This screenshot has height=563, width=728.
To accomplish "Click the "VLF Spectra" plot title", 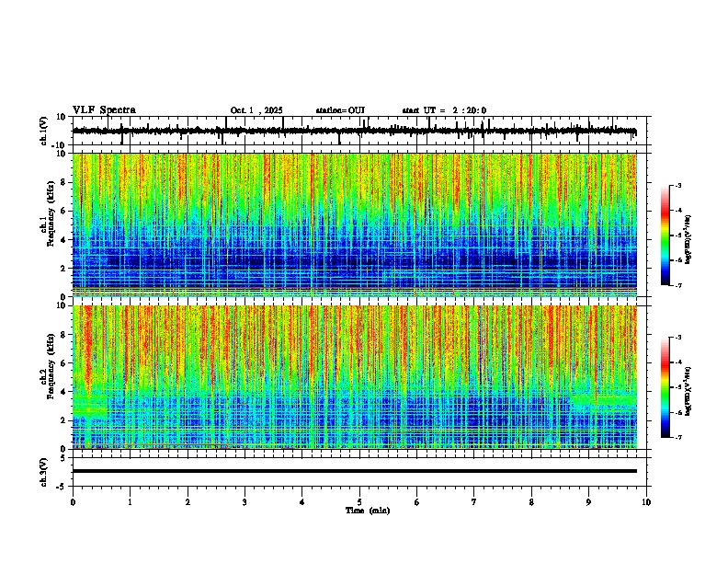I will [x=104, y=110].
